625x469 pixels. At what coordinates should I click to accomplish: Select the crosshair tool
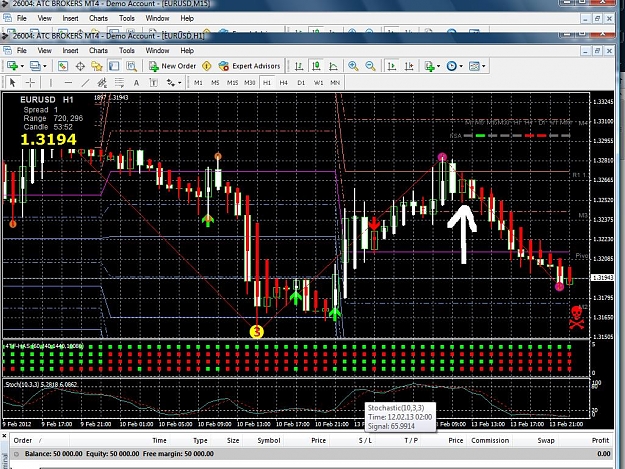tap(30, 82)
